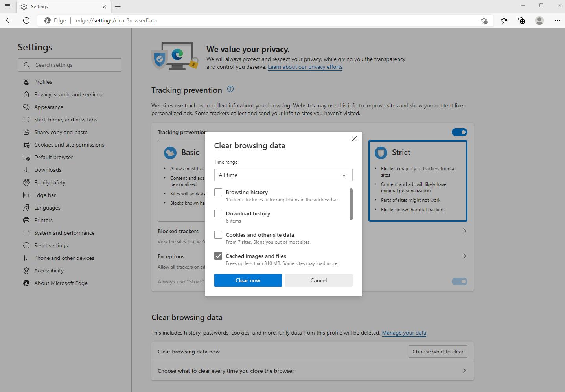Close the Clear browsing data dialog
565x392 pixels.
pos(354,139)
